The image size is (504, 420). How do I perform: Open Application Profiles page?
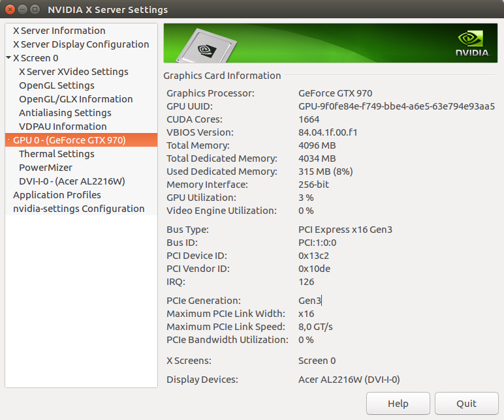pos(57,195)
